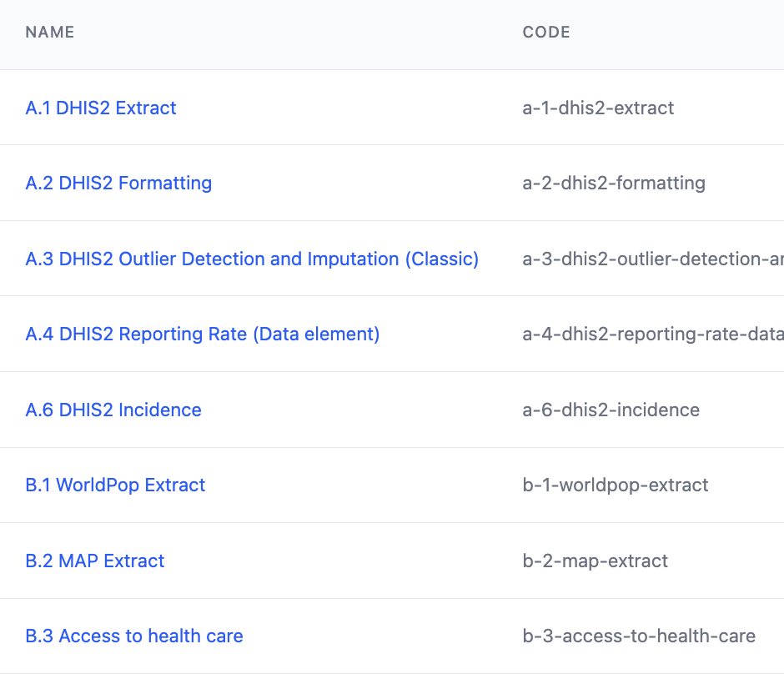Click the truncated a-4-dhis2-reporting-rate code cell
This screenshot has height=679, width=784.
[652, 334]
